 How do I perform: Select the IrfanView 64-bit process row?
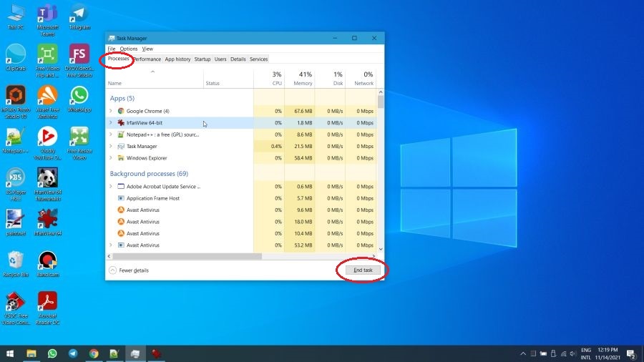pyautogui.click(x=179, y=123)
